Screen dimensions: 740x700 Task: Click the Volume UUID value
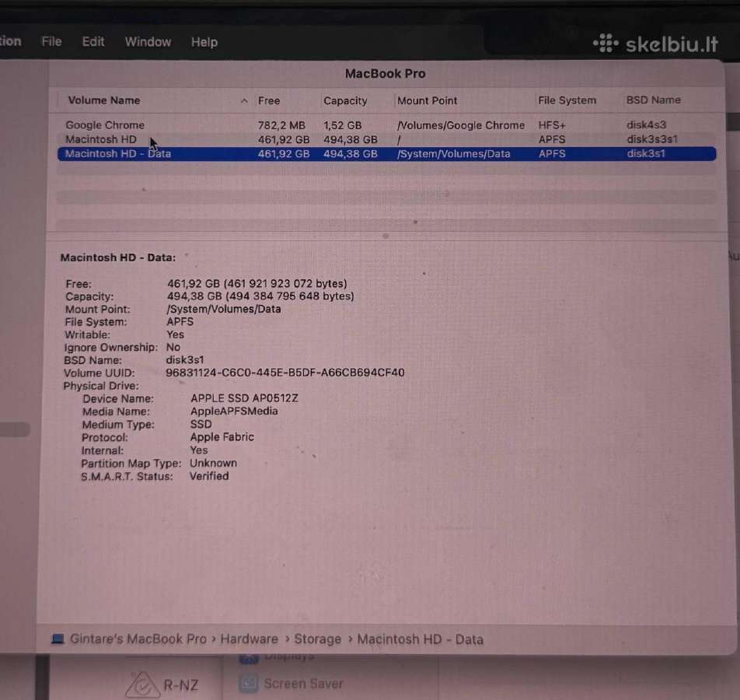[x=285, y=373]
